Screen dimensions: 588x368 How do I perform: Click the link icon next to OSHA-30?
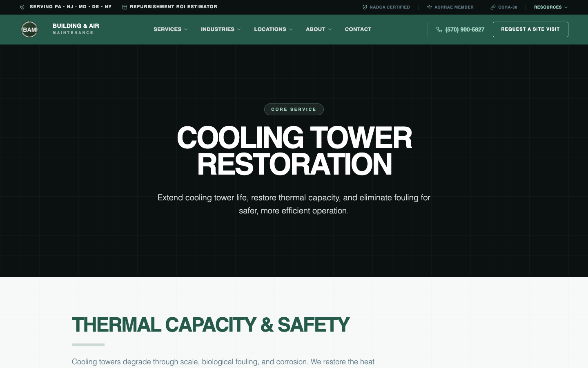[492, 7]
